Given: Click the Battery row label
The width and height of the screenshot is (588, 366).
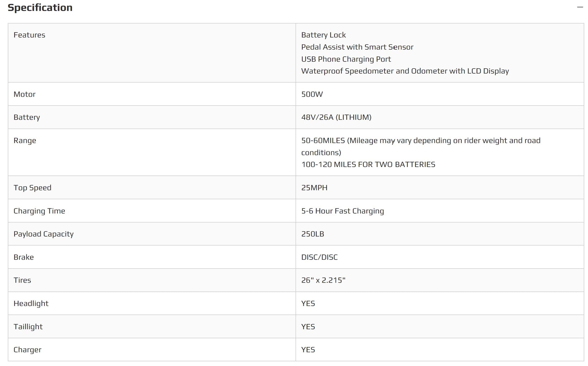Looking at the screenshot, I should pos(27,117).
